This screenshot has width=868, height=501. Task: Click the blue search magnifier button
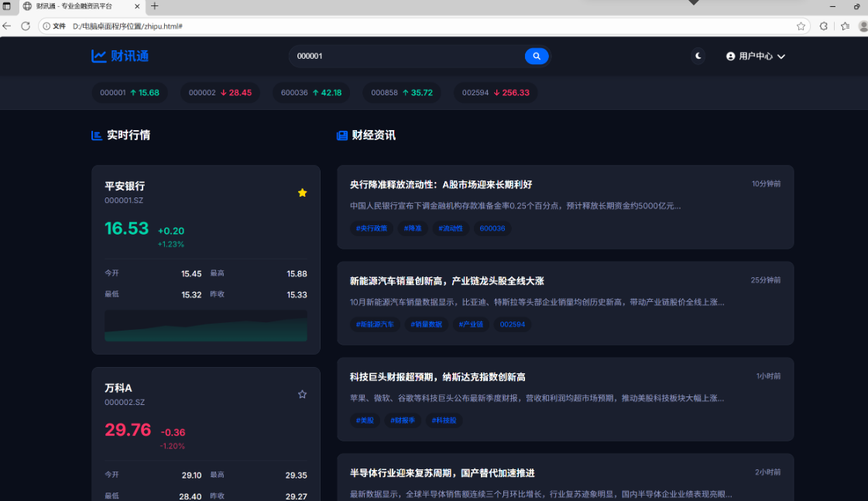click(536, 57)
